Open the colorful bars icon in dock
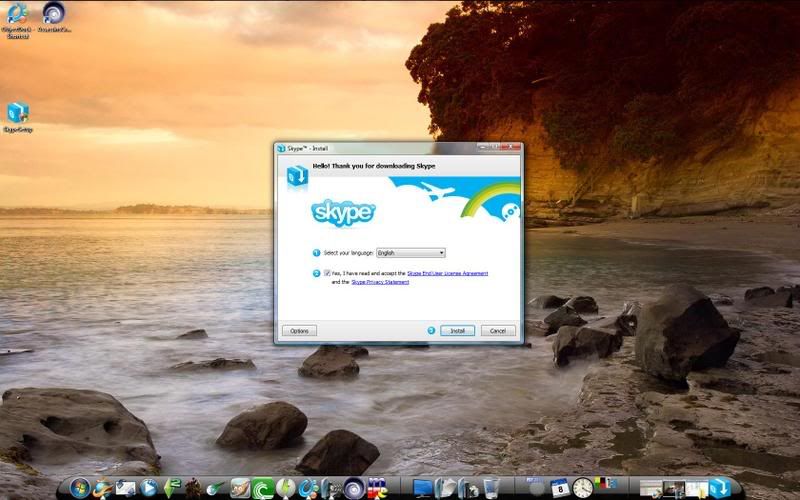Screen dimensions: 800x500 605,485
